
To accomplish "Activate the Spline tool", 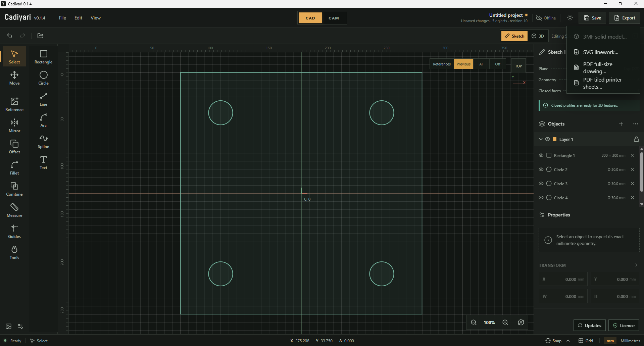I will 44,141.
